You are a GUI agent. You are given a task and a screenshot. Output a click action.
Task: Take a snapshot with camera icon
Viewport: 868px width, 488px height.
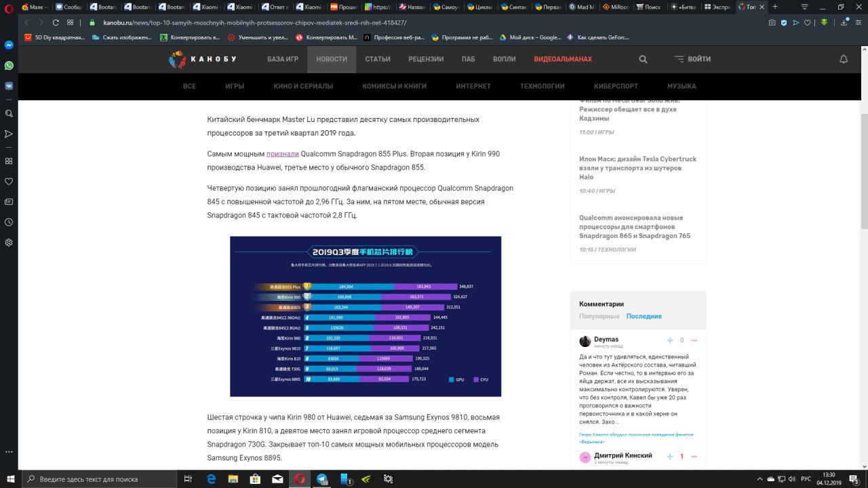coord(772,22)
